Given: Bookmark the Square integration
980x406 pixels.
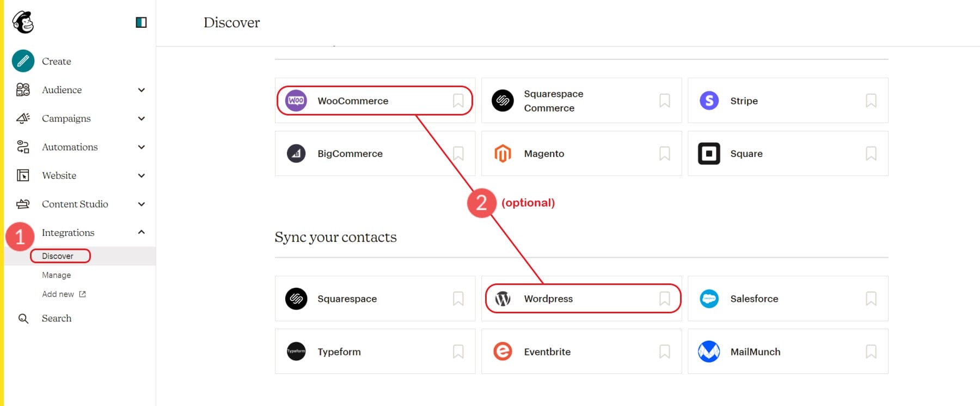Looking at the screenshot, I should point(872,153).
